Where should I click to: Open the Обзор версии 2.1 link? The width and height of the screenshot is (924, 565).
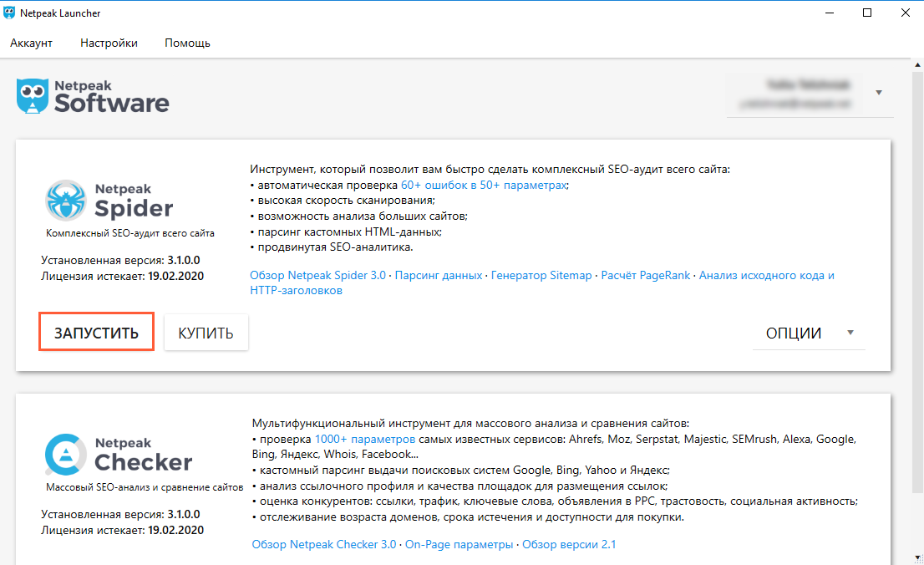(569, 544)
